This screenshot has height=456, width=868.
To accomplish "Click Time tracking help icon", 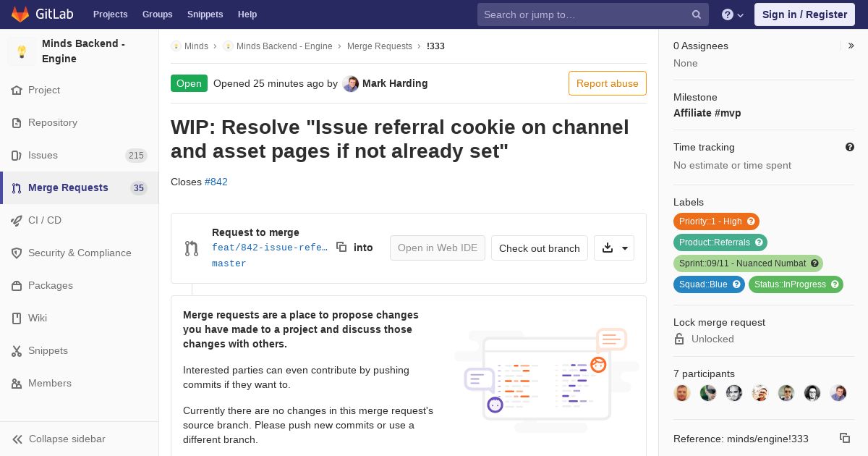I will (850, 147).
